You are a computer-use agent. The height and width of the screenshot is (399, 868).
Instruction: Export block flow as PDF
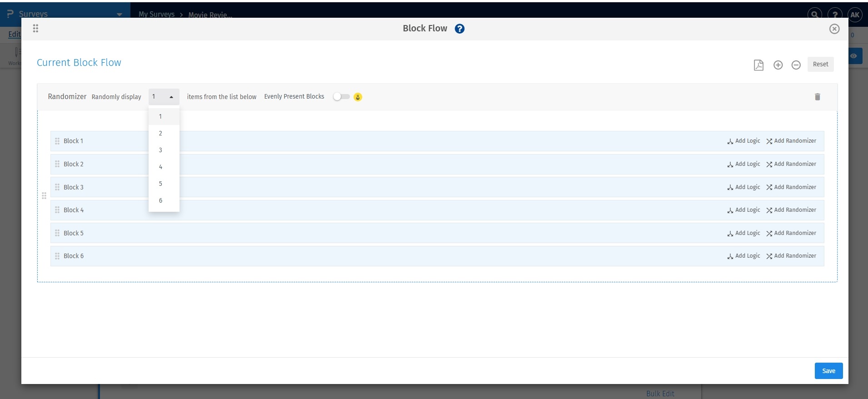click(758, 65)
